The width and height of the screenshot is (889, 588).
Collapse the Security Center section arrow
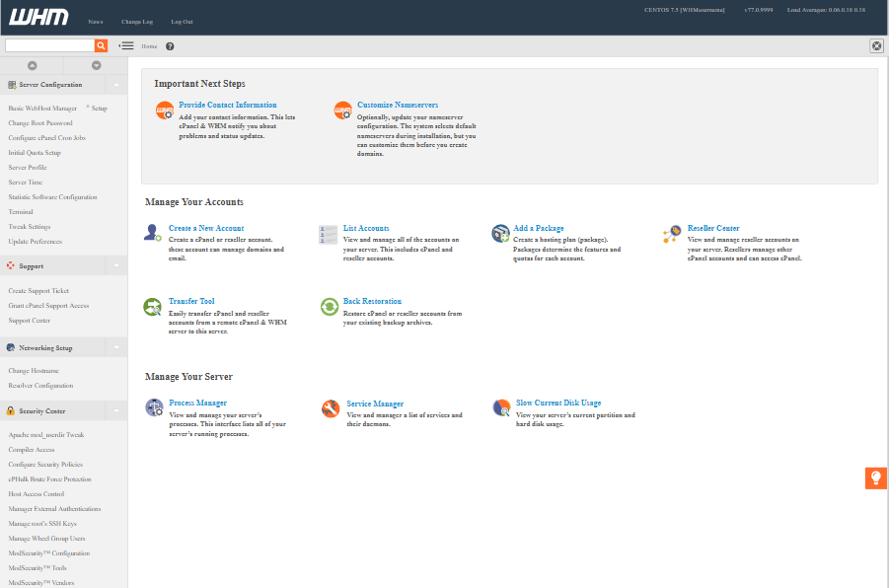(116, 410)
